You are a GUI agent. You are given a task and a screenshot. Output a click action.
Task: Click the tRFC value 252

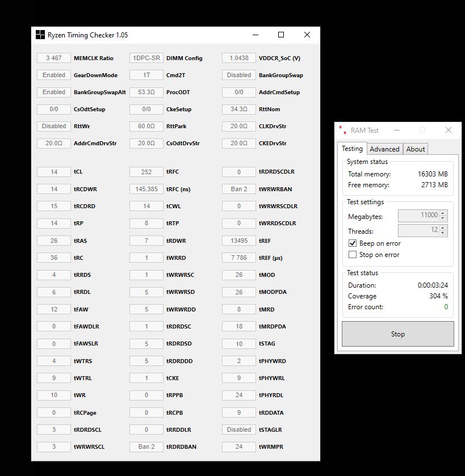(146, 172)
